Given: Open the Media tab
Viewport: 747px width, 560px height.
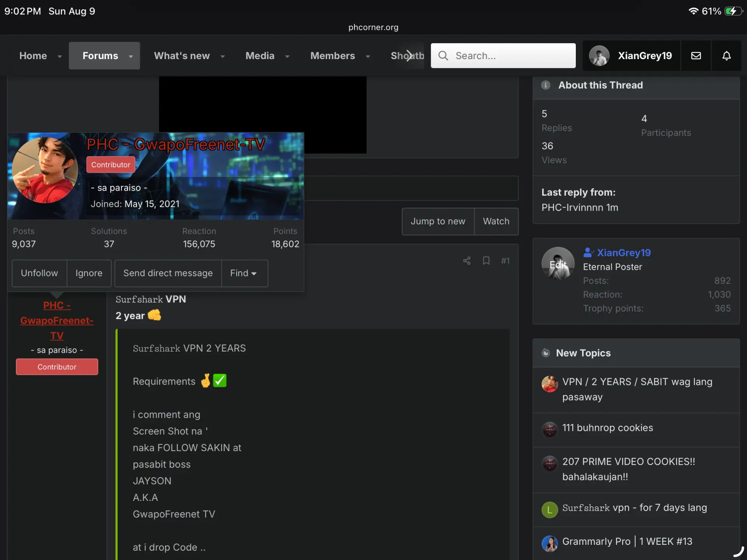Looking at the screenshot, I should tap(260, 56).
